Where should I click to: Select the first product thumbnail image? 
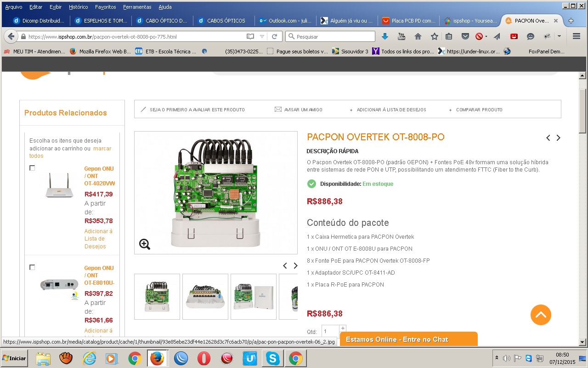pos(157,297)
